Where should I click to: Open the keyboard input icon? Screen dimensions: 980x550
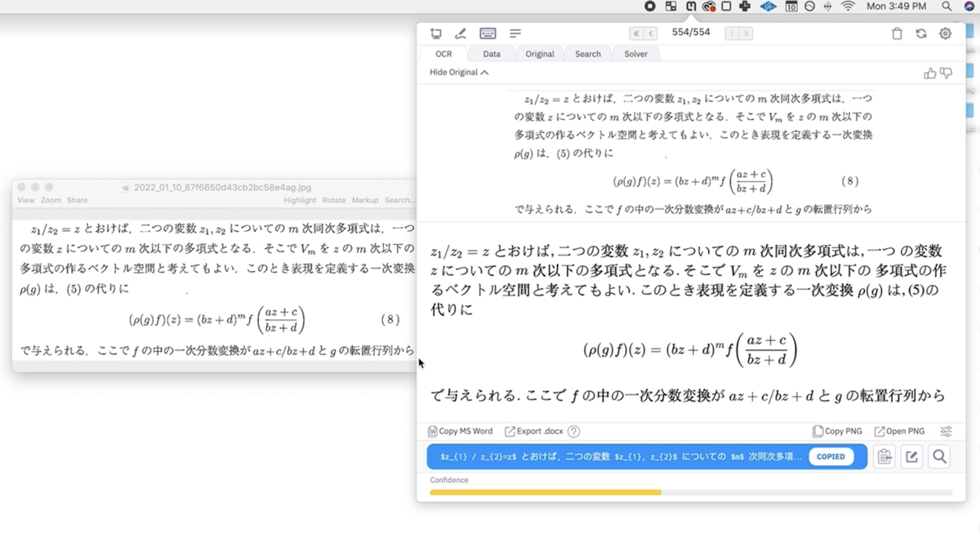488,33
